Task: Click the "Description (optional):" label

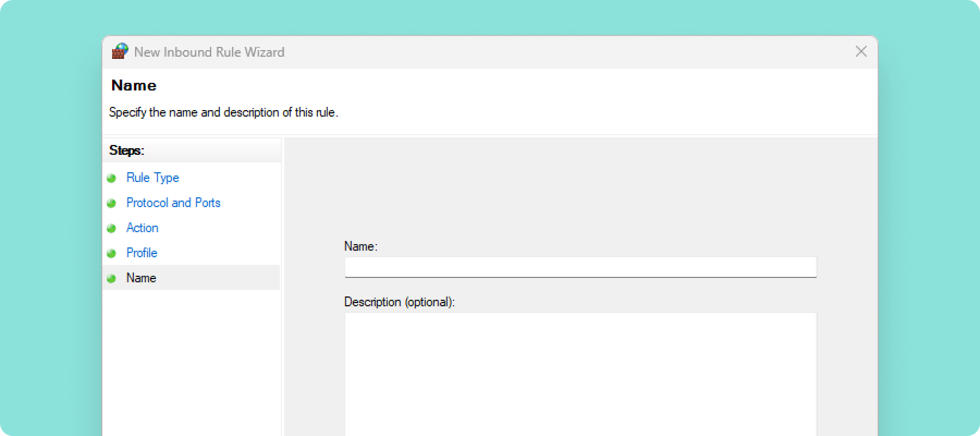Action: 399,302
